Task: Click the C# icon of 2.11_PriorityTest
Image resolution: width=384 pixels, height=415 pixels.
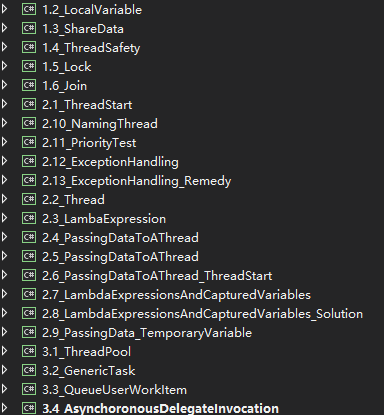Action: (x=29, y=142)
